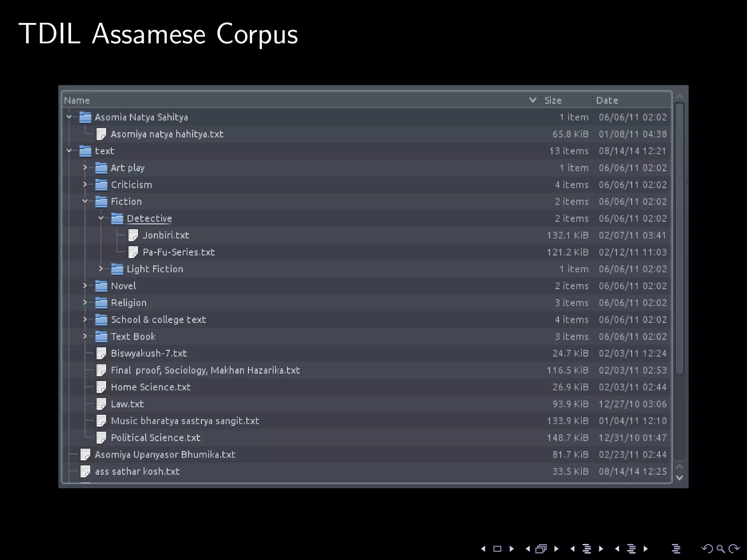
Task: Collapse the Asomia Natya Sahitya folder
Action: (x=69, y=117)
